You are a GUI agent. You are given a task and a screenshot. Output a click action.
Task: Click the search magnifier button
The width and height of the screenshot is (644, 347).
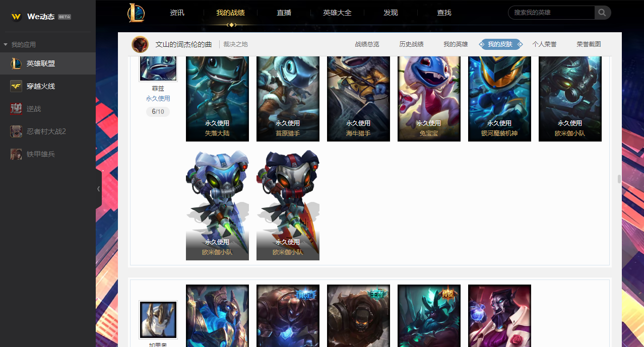coord(602,13)
